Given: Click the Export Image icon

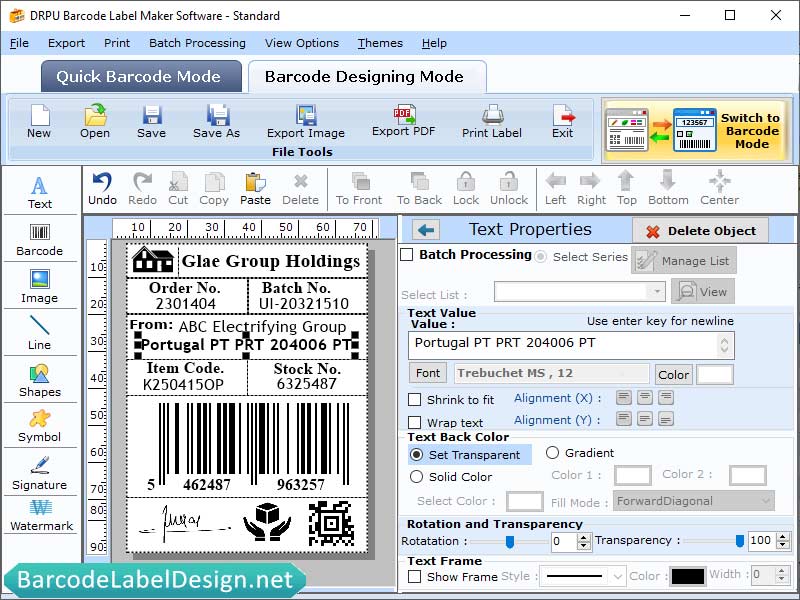Looking at the screenshot, I should tap(305, 121).
